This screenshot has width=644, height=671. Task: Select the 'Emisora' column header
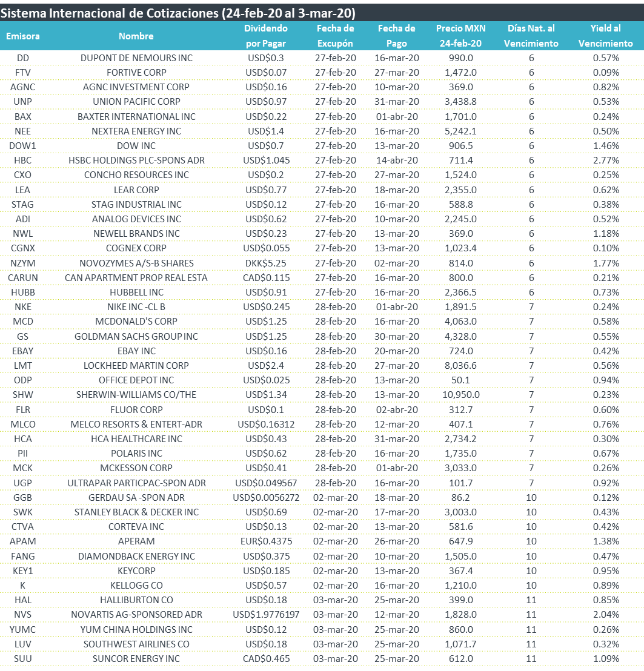[22, 36]
